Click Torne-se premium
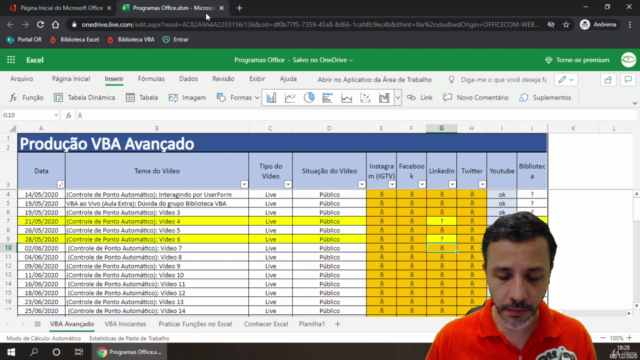Screen dimensions: 640x360 [x=577, y=60]
